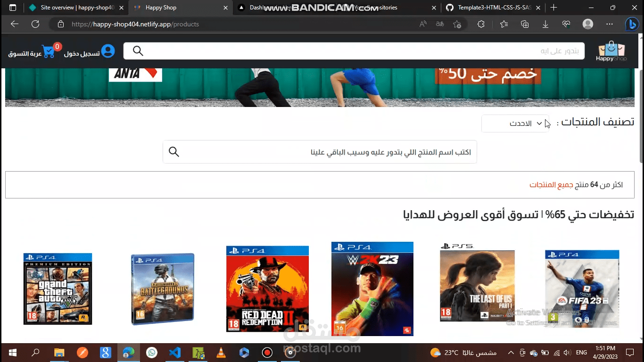Open the GTA V PS4 product image

pos(58,289)
